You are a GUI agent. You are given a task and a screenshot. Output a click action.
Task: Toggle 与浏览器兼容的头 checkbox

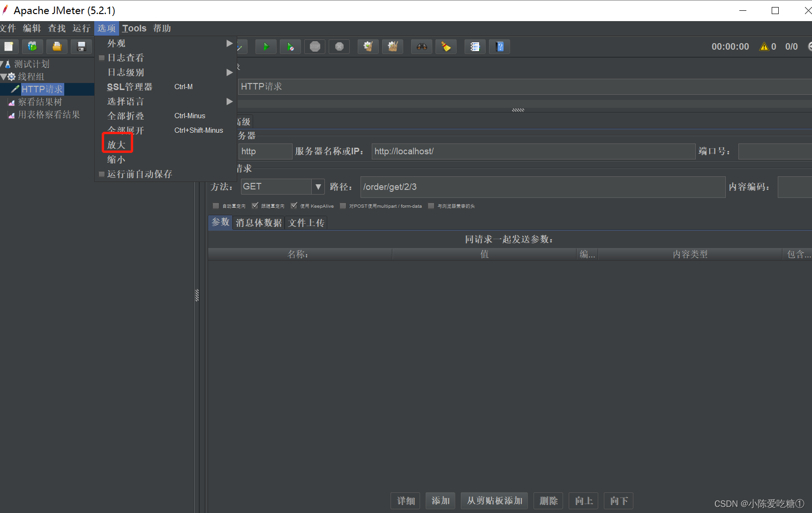431,206
